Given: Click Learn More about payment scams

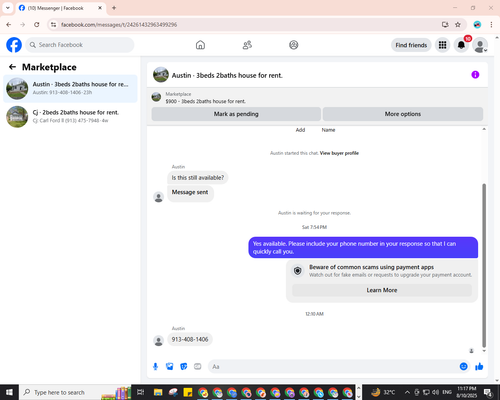Looking at the screenshot, I should (x=382, y=290).
